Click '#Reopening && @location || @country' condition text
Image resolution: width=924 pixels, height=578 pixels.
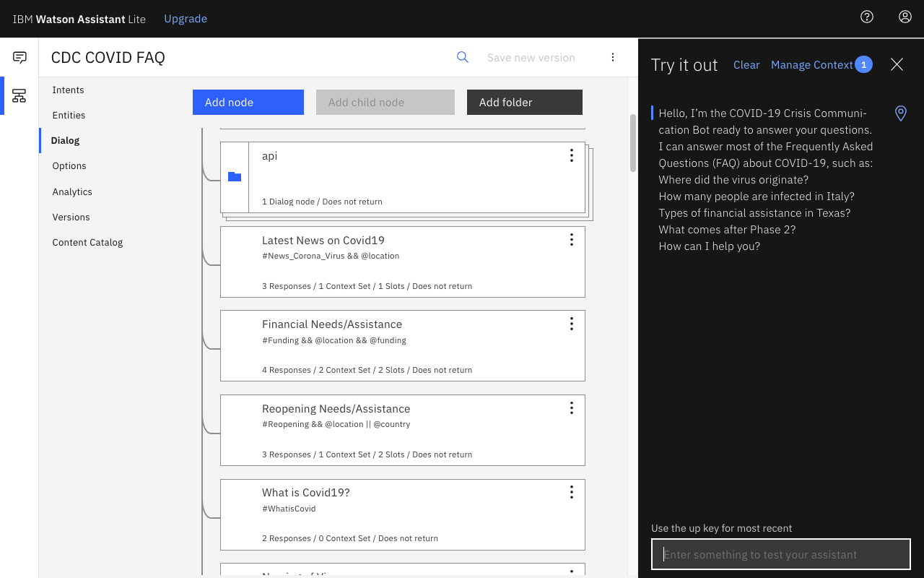click(336, 424)
